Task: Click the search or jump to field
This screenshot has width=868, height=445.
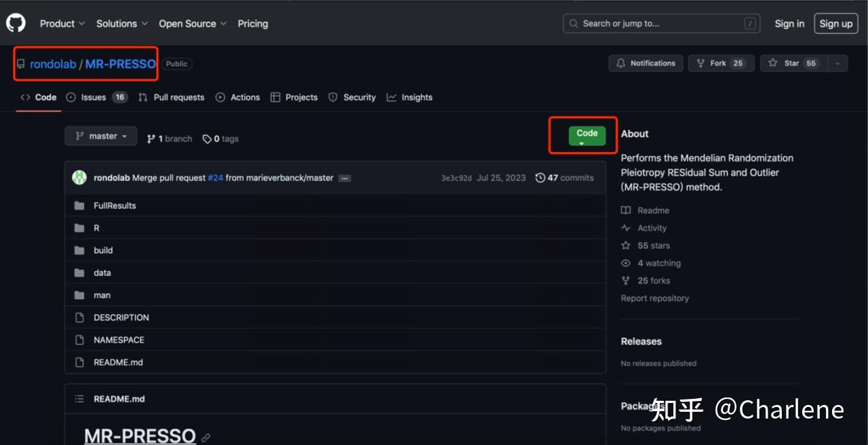Action: 660,23
